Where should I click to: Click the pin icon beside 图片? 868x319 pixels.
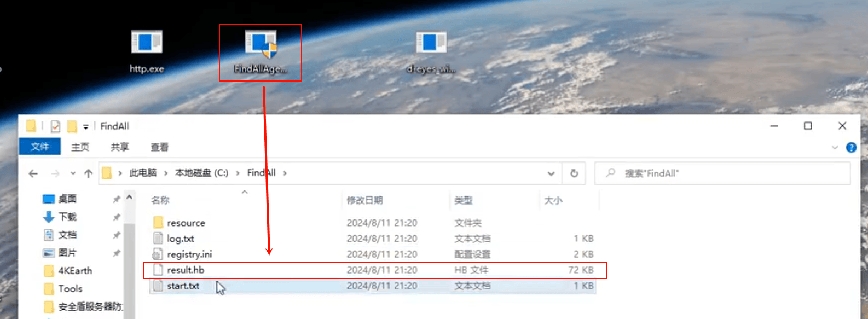pyautogui.click(x=116, y=253)
